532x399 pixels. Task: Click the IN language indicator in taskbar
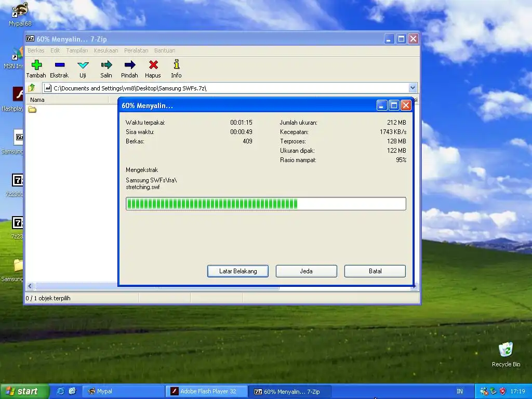point(460,391)
